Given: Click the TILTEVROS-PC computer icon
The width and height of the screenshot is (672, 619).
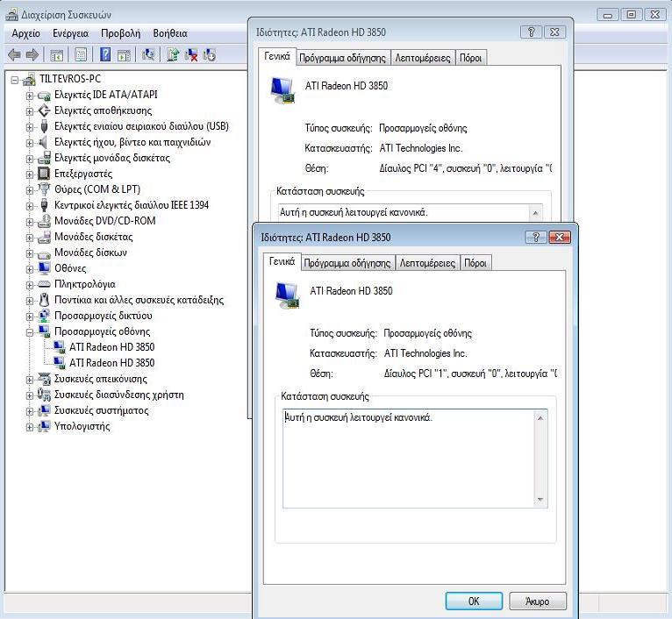Looking at the screenshot, I should [x=29, y=79].
